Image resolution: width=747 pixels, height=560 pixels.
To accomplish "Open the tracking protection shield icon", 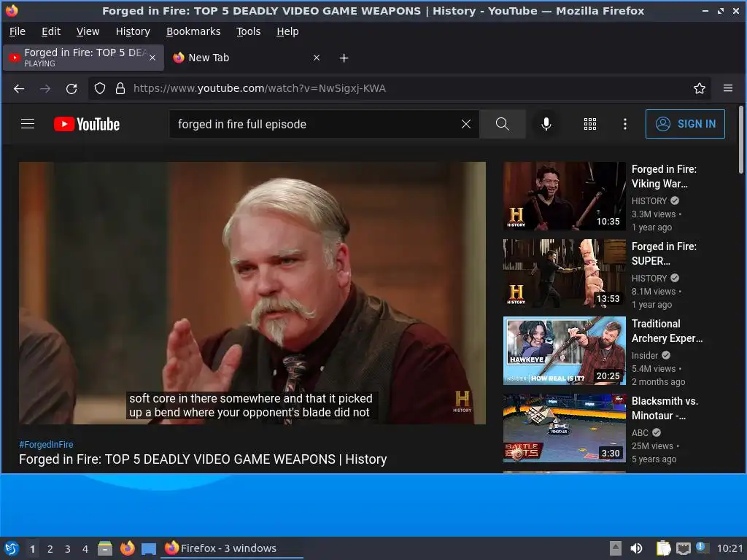I will [99, 88].
